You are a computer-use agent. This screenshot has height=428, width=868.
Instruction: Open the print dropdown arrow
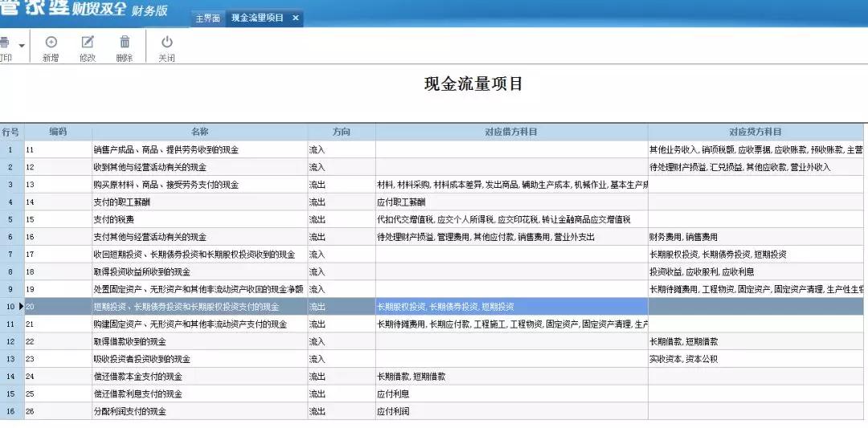click(22, 44)
